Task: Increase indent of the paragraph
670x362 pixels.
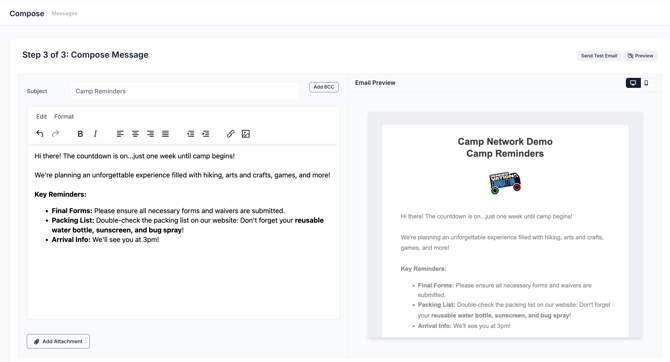Action: pyautogui.click(x=206, y=134)
